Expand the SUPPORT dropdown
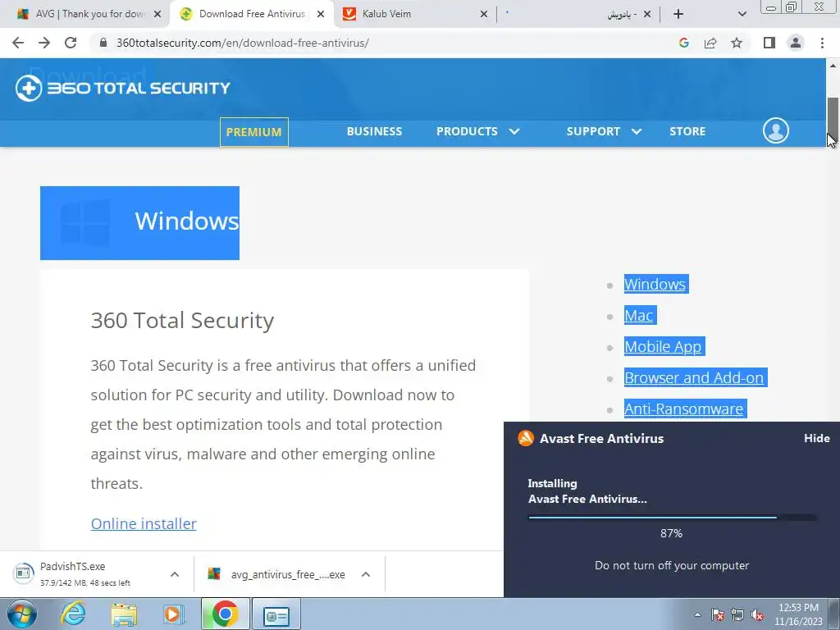 click(604, 131)
